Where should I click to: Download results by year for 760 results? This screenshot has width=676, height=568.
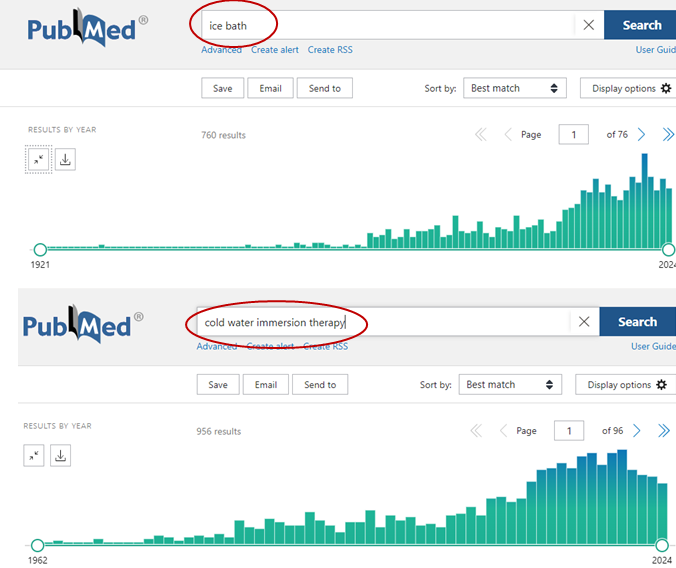pyautogui.click(x=65, y=160)
